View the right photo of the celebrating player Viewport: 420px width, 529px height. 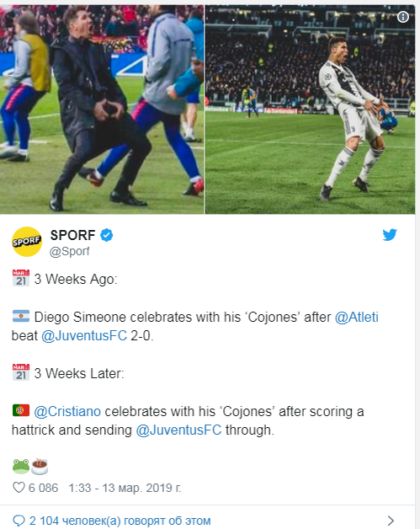click(310, 110)
